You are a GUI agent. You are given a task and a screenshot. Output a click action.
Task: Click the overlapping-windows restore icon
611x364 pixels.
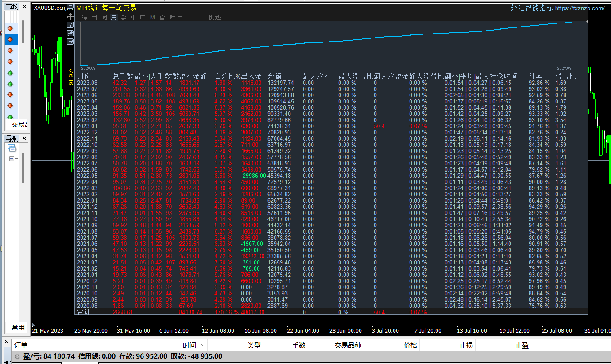[x=70, y=42]
